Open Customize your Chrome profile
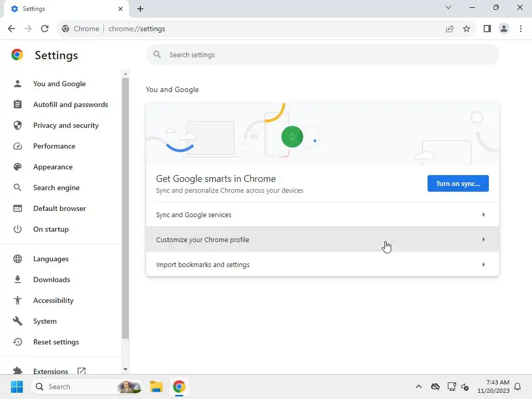 [322, 240]
